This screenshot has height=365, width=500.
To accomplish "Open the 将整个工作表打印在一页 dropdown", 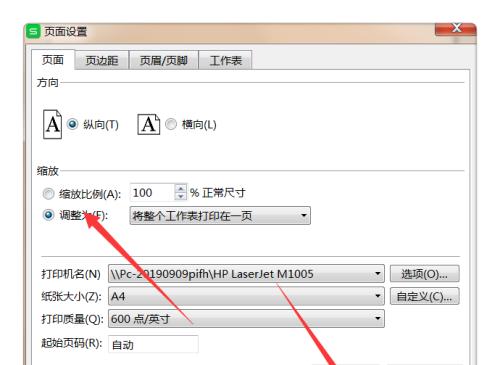I will [220, 215].
